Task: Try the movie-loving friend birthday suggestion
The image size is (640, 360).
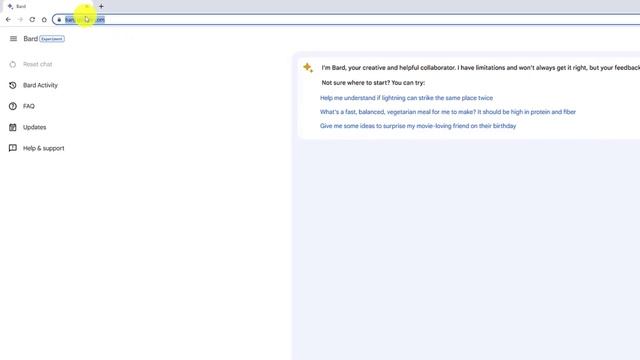Action: click(418, 126)
